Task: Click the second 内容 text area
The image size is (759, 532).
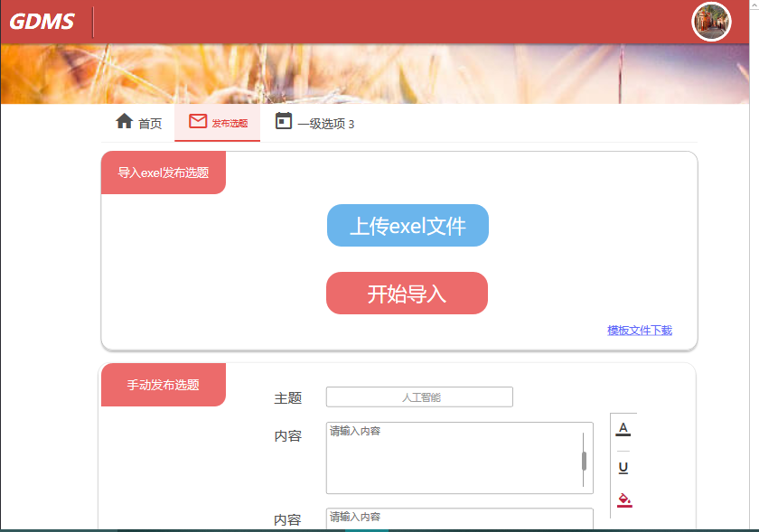Action: coord(460,518)
